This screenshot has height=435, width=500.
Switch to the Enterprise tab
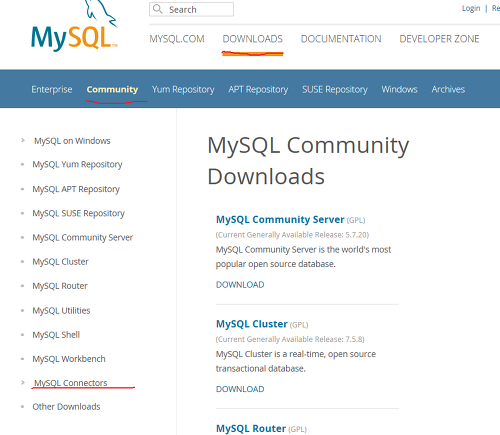[x=52, y=89]
